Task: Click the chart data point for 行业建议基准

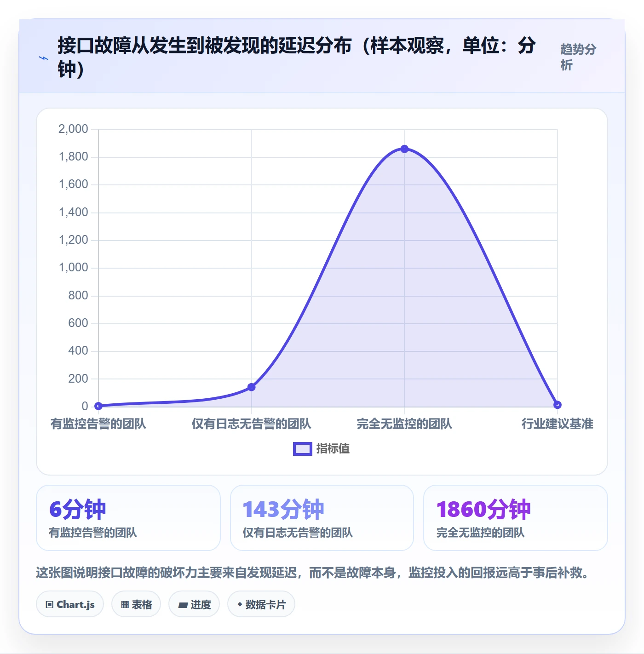Action: [558, 405]
